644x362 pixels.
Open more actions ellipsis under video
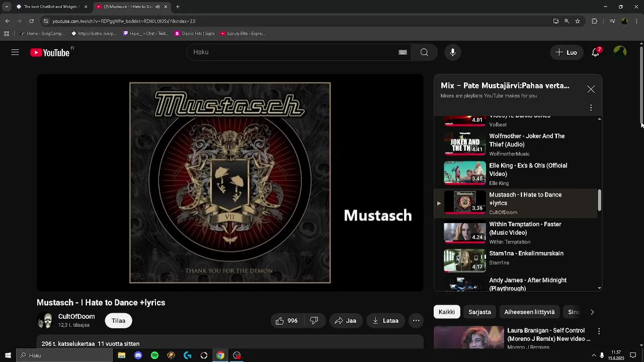[x=416, y=321]
